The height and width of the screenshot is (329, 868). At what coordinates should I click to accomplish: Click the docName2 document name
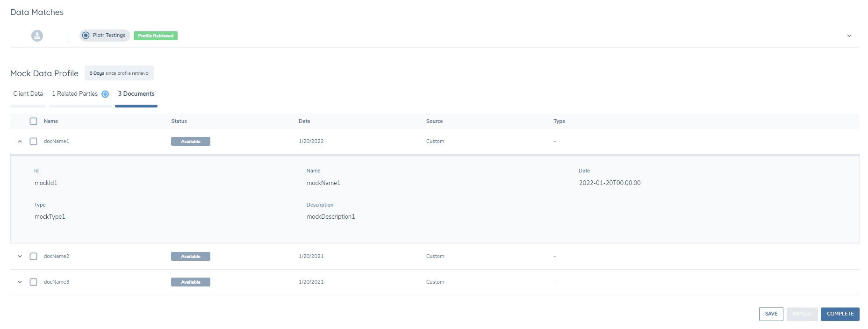57,256
